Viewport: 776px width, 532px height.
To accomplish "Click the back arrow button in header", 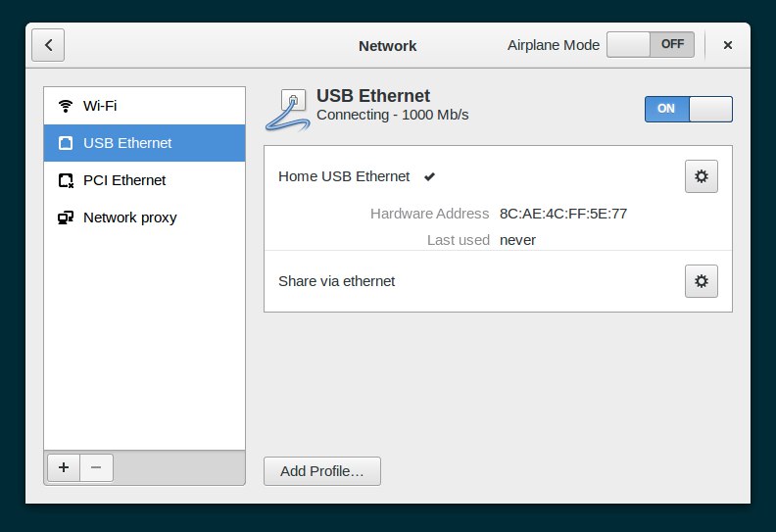I will [48, 45].
